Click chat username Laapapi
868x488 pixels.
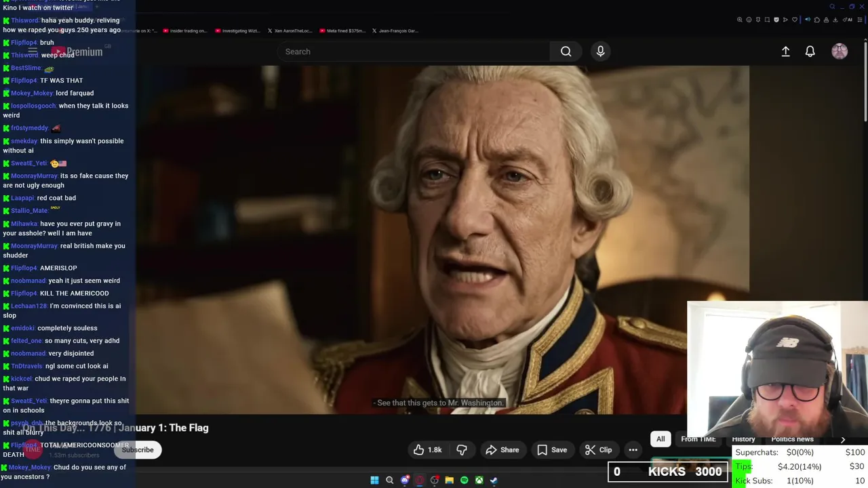[22, 198]
